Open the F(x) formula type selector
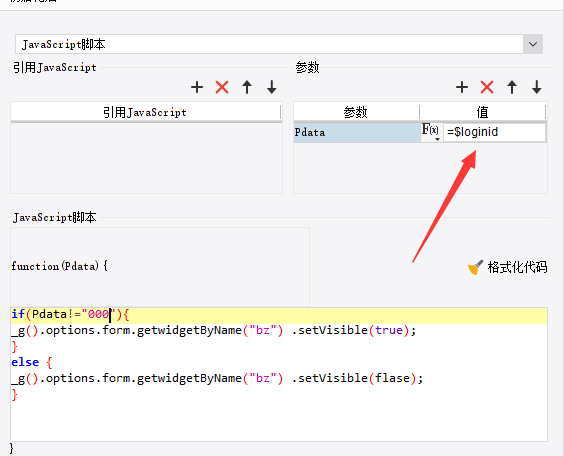Viewport: 564px width, 456px height. [431, 132]
